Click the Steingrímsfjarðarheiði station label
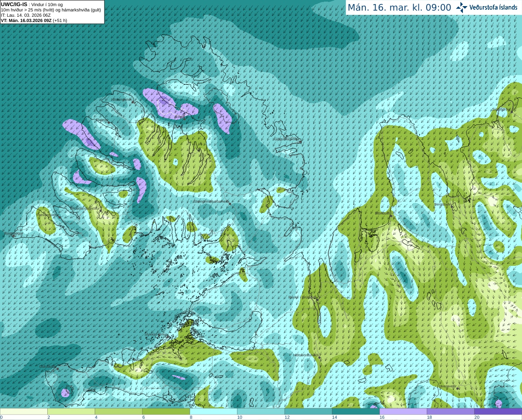The width and height of the screenshot is (522, 420). tap(211, 201)
